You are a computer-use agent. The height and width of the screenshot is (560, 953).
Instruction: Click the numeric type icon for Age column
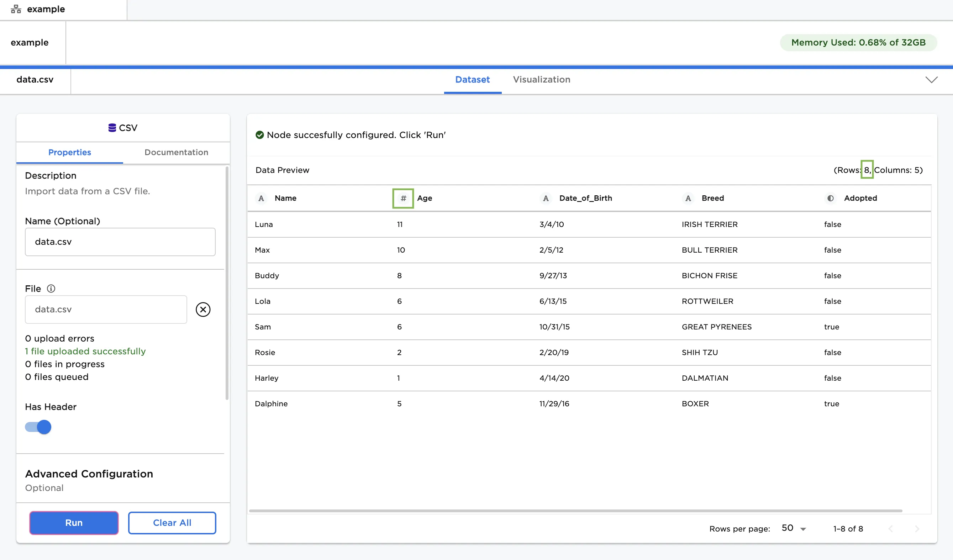tap(403, 198)
